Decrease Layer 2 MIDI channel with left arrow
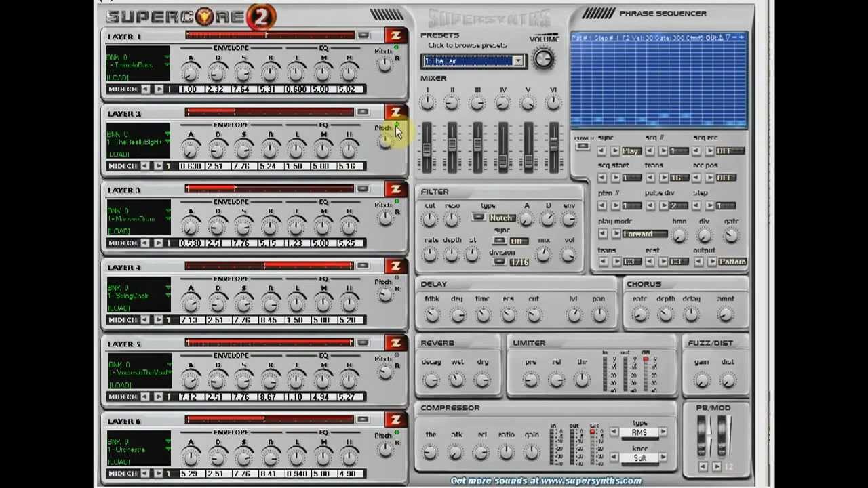Image resolution: width=868 pixels, height=488 pixels. tap(146, 166)
